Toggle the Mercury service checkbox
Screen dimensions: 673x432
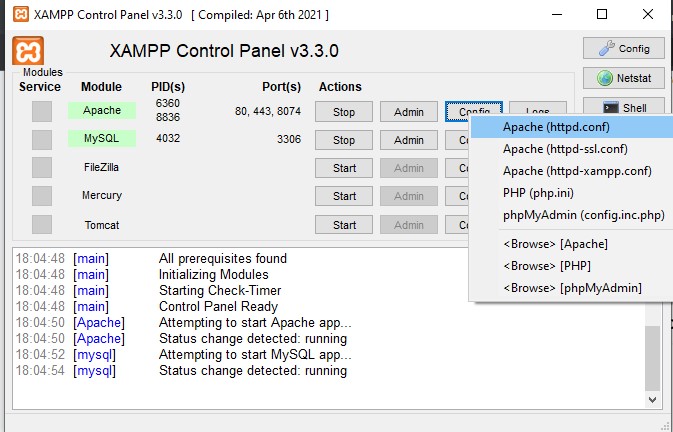(x=42, y=196)
